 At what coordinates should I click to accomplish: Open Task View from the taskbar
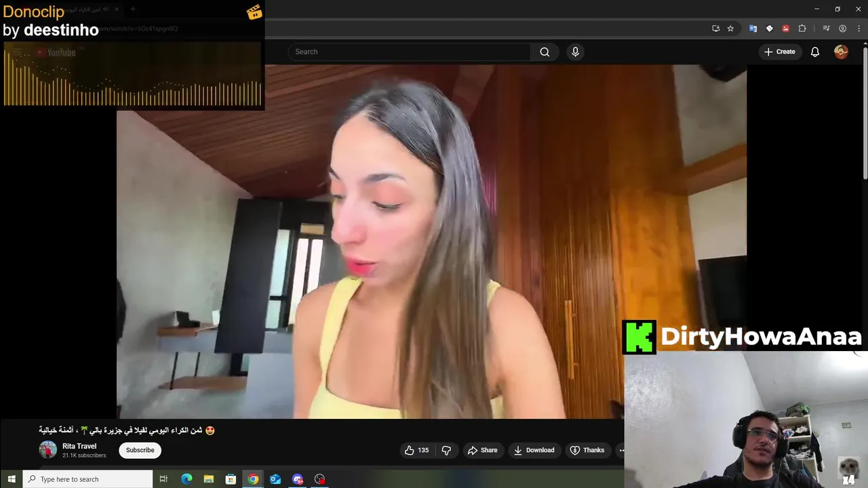163,479
